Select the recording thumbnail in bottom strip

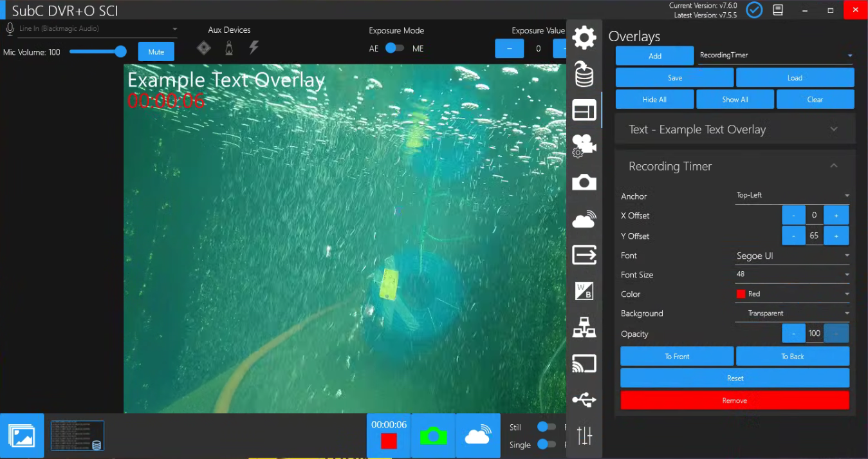pos(77,436)
